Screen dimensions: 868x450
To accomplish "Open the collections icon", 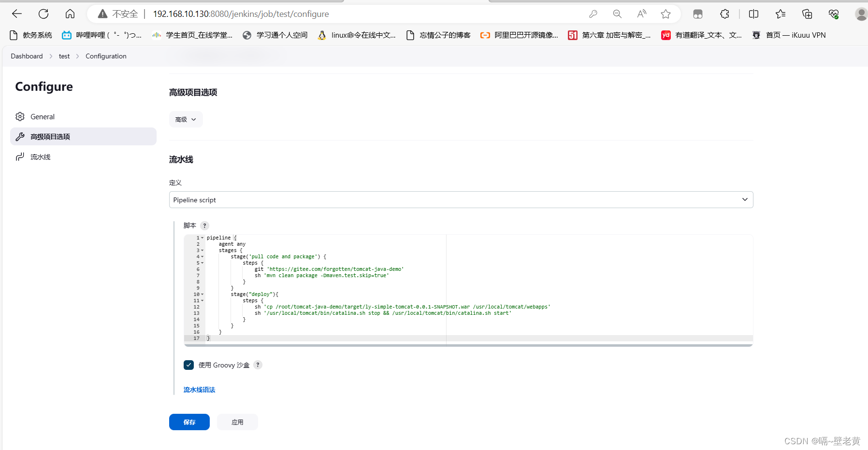I will pyautogui.click(x=807, y=14).
